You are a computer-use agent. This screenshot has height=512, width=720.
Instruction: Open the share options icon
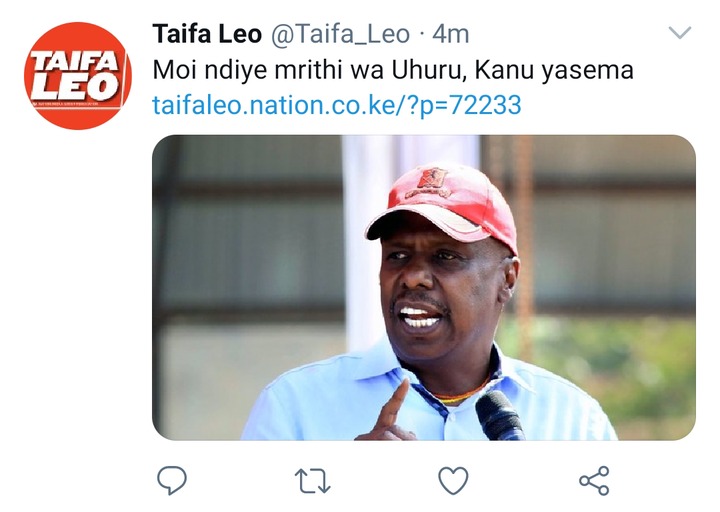click(594, 480)
